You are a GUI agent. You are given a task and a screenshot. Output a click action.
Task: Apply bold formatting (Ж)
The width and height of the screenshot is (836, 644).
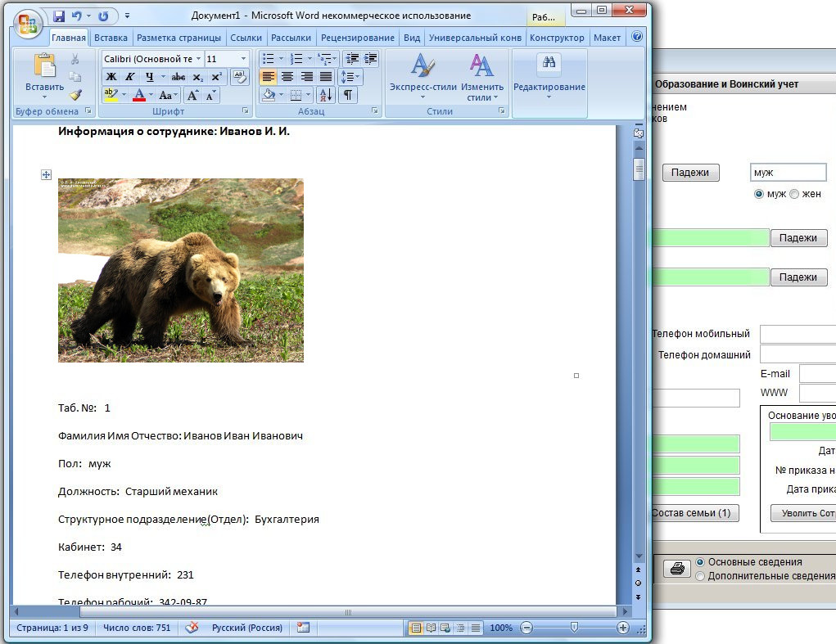tap(111, 77)
